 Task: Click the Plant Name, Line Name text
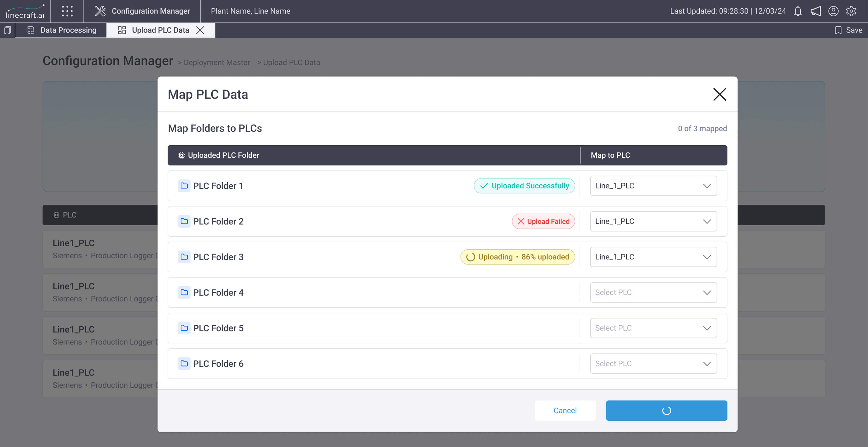[x=250, y=11]
